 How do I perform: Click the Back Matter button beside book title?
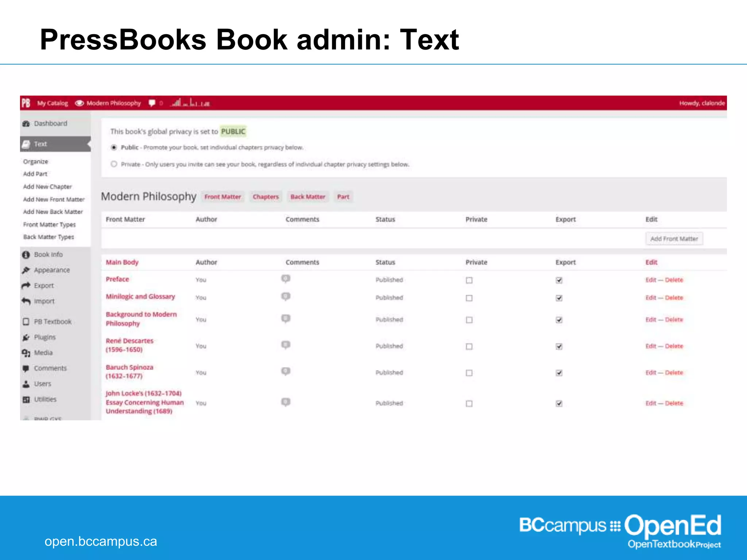307,197
